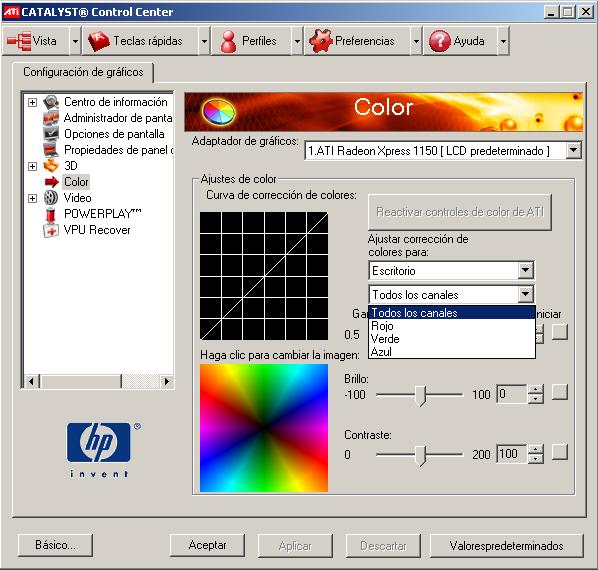
Task: Click the Brillo slider thumb
Action: (x=420, y=396)
